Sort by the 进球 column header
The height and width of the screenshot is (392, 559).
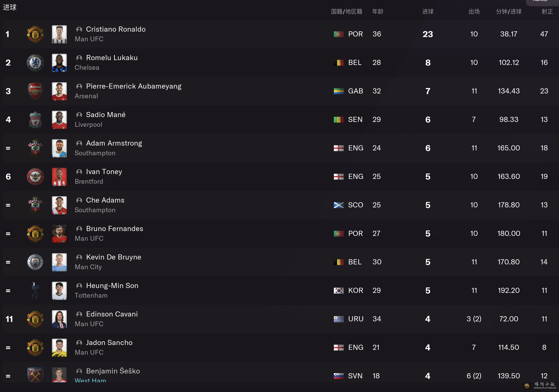[428, 11]
